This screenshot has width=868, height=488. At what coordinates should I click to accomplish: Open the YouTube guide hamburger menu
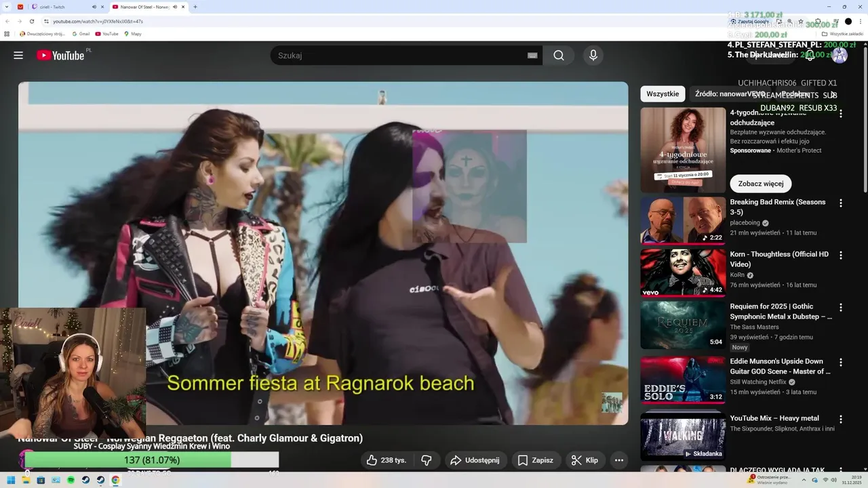click(x=18, y=56)
